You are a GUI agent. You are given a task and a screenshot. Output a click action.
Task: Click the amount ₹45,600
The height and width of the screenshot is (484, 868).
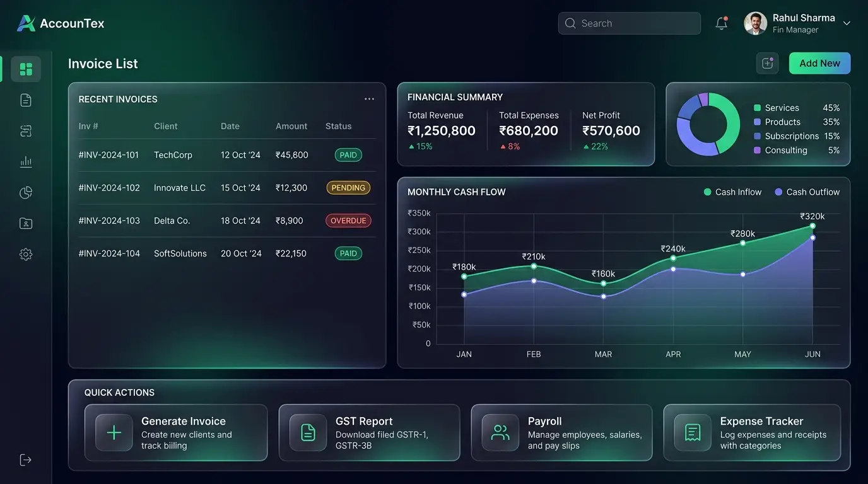click(x=292, y=155)
